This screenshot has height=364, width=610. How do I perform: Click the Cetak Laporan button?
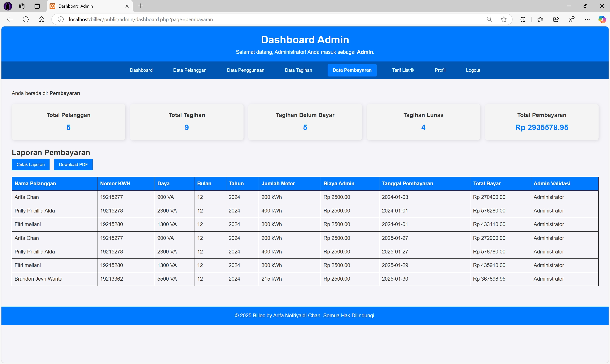pos(31,165)
